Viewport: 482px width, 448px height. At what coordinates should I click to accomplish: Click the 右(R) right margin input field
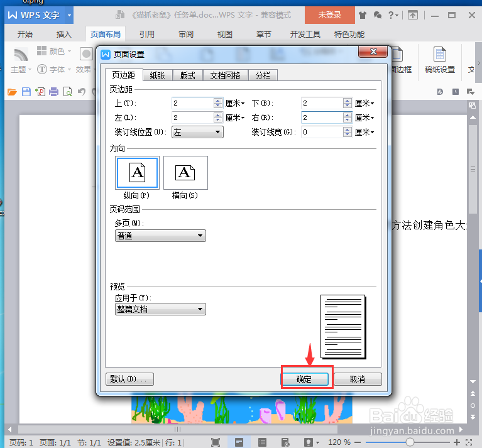point(322,117)
